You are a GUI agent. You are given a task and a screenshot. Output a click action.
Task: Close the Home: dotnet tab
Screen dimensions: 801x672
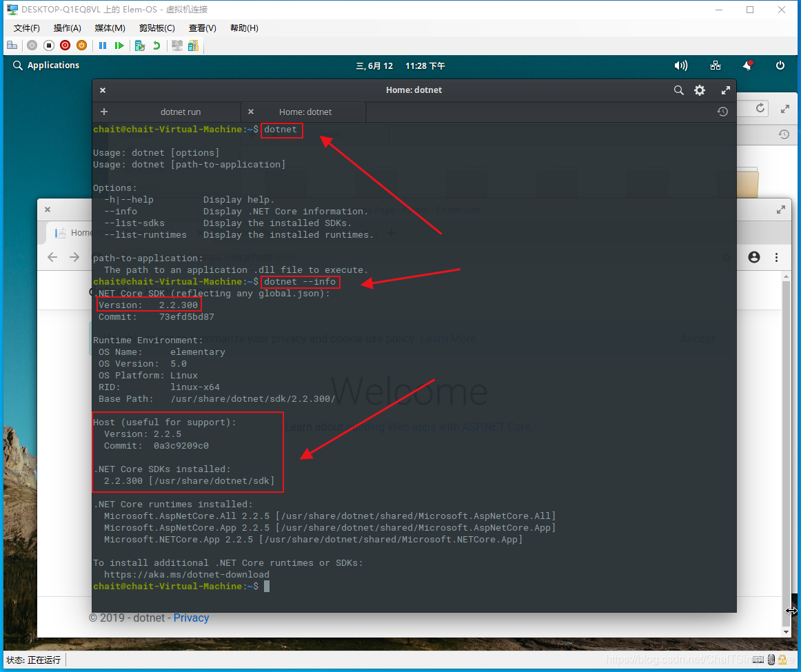(x=251, y=112)
